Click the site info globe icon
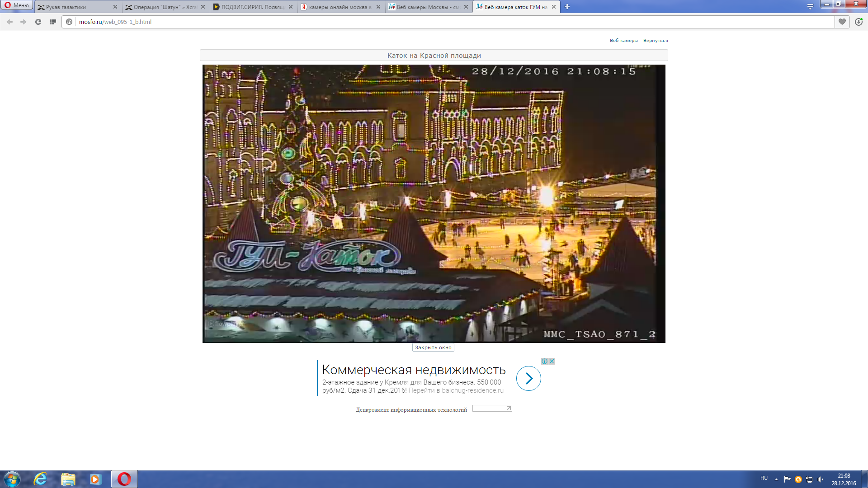Viewport: 868px width, 488px height. coord(69,22)
